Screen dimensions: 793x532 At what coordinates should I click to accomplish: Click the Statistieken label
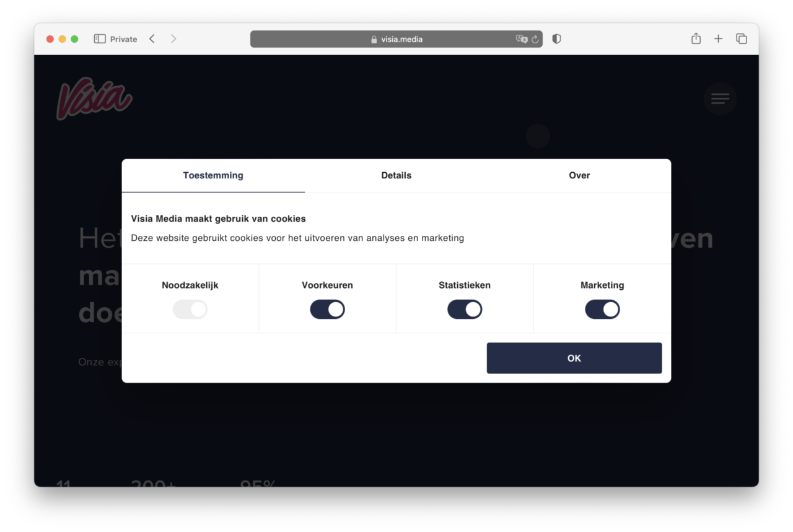465,286
